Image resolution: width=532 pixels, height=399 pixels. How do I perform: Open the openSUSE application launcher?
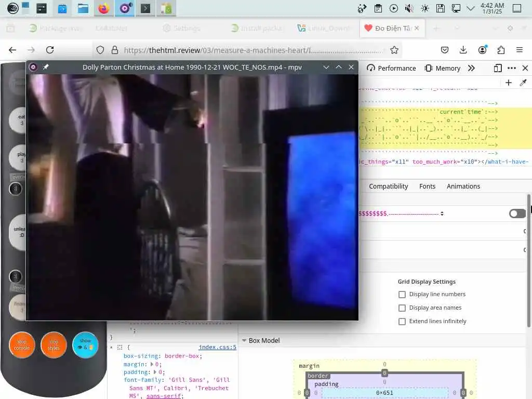tap(12, 8)
